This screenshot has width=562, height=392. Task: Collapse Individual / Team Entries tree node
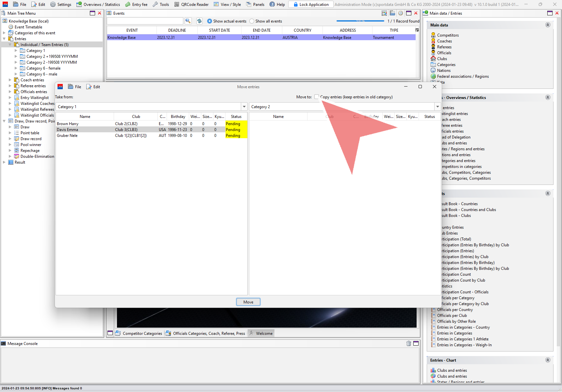(x=10, y=44)
